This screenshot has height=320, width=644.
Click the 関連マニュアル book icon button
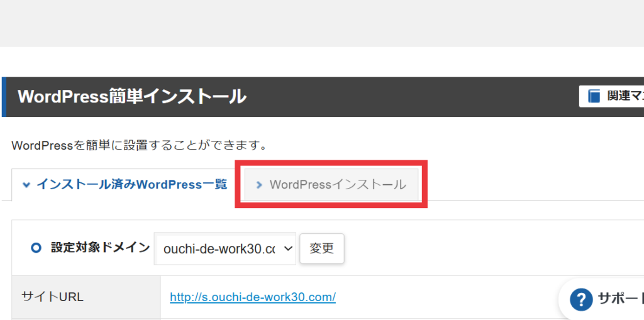(611, 96)
